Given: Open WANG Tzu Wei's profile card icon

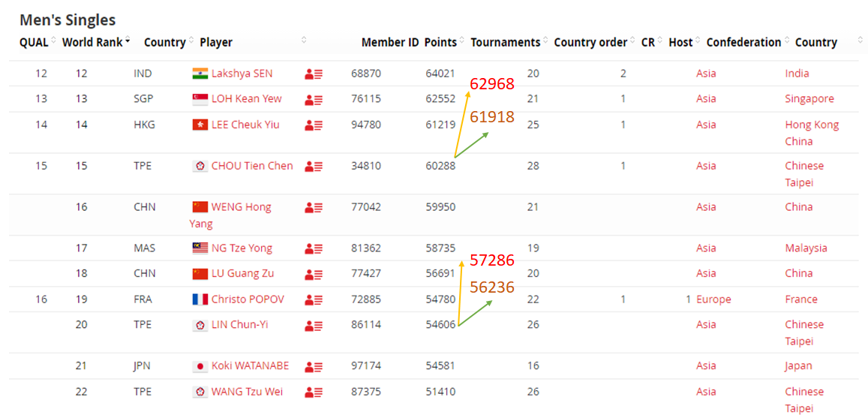Looking at the screenshot, I should 314,392.
